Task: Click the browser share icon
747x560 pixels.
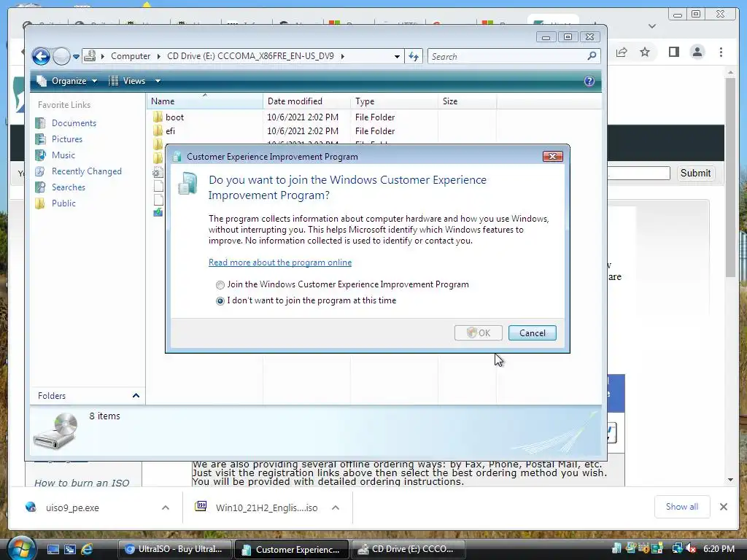Action: (x=622, y=52)
